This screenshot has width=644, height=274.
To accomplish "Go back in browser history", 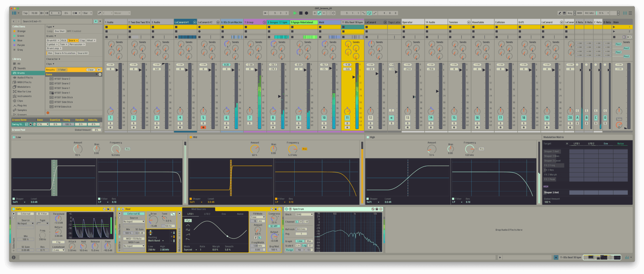I will click(14, 21).
